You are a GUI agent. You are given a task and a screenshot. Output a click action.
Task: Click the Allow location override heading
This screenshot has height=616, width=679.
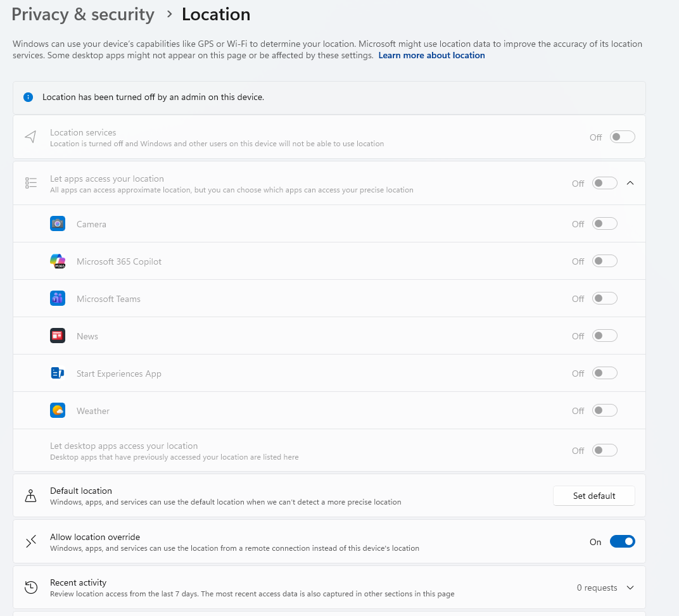[x=95, y=537]
